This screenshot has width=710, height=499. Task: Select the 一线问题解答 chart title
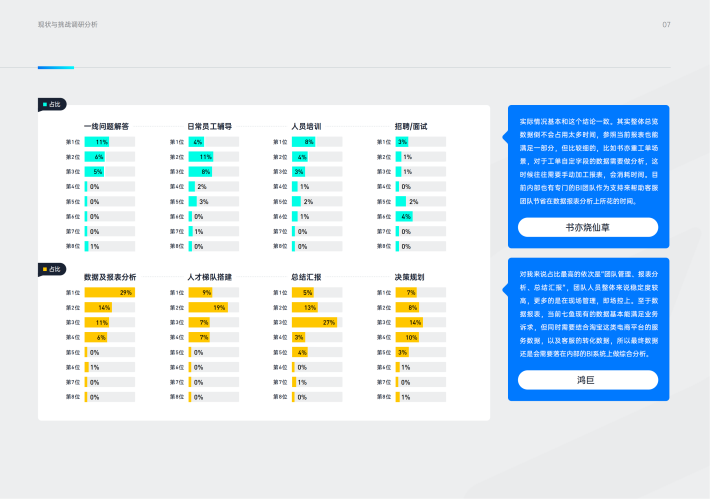(106, 127)
